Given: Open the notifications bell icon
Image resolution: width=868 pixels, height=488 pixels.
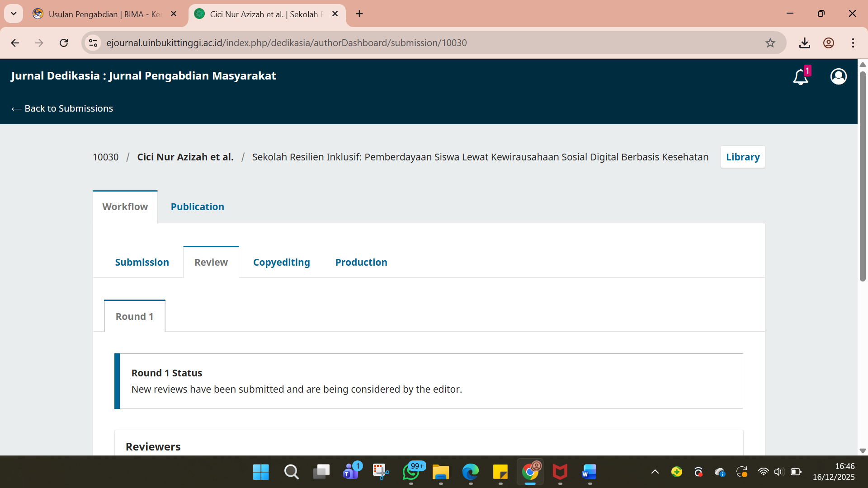Looking at the screenshot, I should click(x=800, y=77).
